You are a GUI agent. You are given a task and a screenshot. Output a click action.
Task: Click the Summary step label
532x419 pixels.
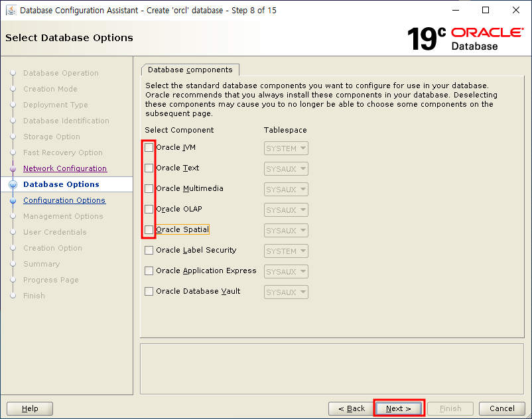coord(41,264)
